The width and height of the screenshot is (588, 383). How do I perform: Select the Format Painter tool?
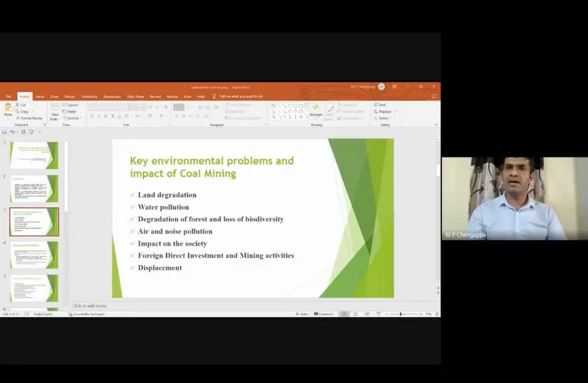(x=18, y=118)
